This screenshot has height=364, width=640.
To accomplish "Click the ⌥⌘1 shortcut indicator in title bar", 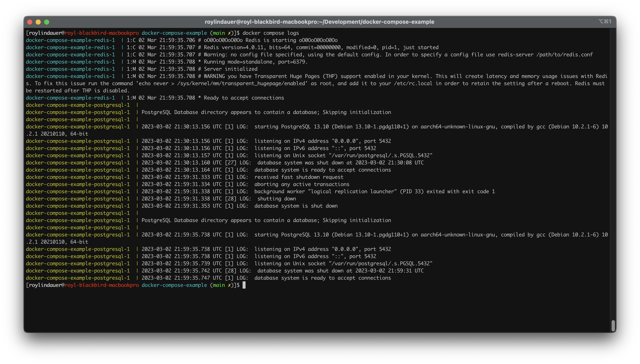I will (x=605, y=21).
